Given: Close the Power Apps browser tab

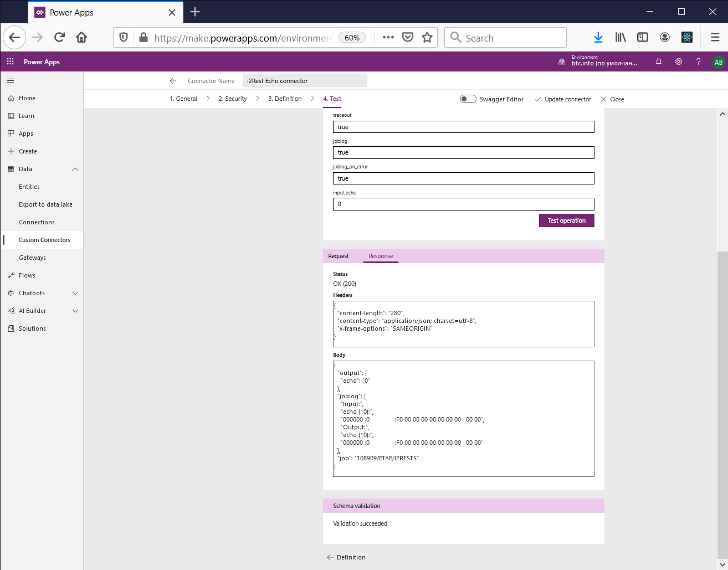Looking at the screenshot, I should [x=172, y=12].
